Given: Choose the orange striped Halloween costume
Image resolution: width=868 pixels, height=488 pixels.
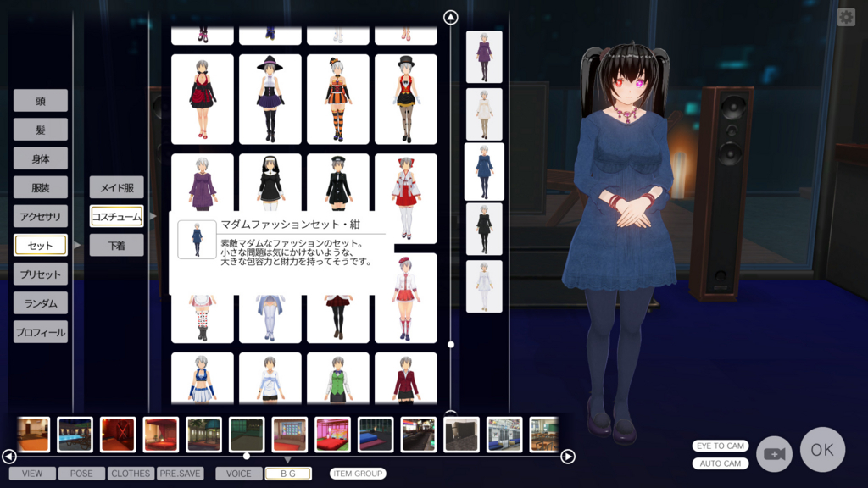Looking at the screenshot, I should click(338, 99).
